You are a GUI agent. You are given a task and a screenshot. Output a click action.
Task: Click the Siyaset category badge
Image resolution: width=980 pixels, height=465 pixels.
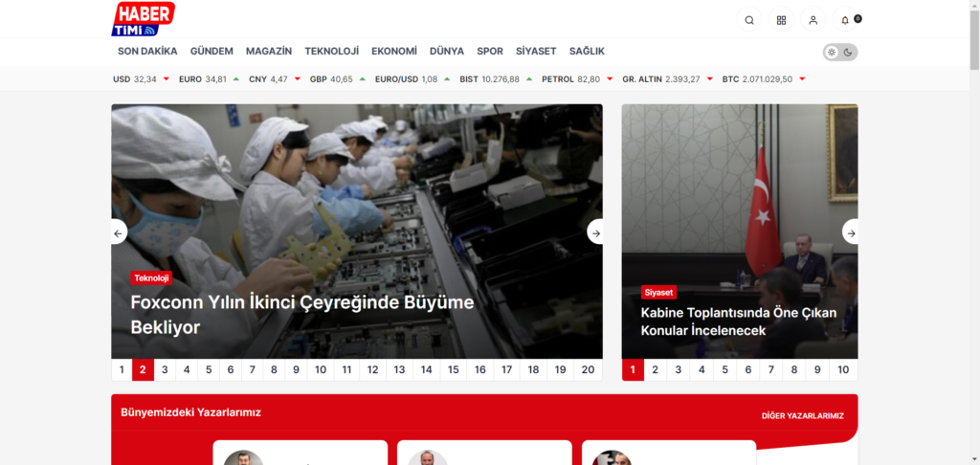[x=658, y=293]
